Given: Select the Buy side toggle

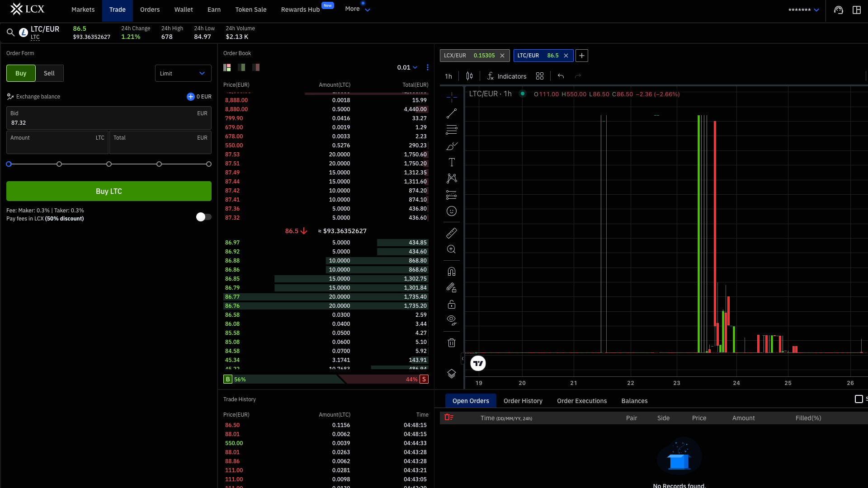Looking at the screenshot, I should click(21, 73).
